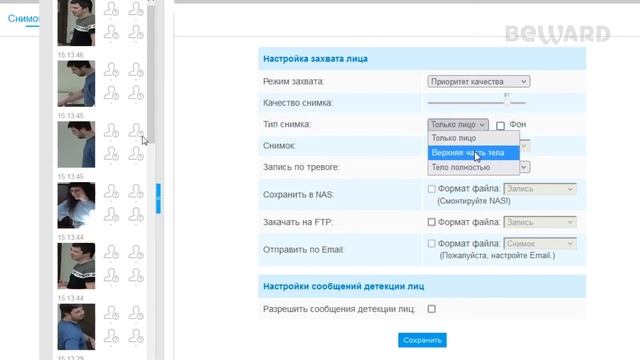The image size is (640, 360).
Task: Click upper-right person icon beside woman's snapshot
Action: click(x=136, y=192)
